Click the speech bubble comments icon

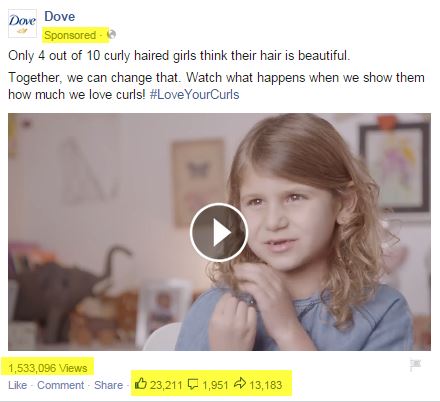click(x=193, y=384)
